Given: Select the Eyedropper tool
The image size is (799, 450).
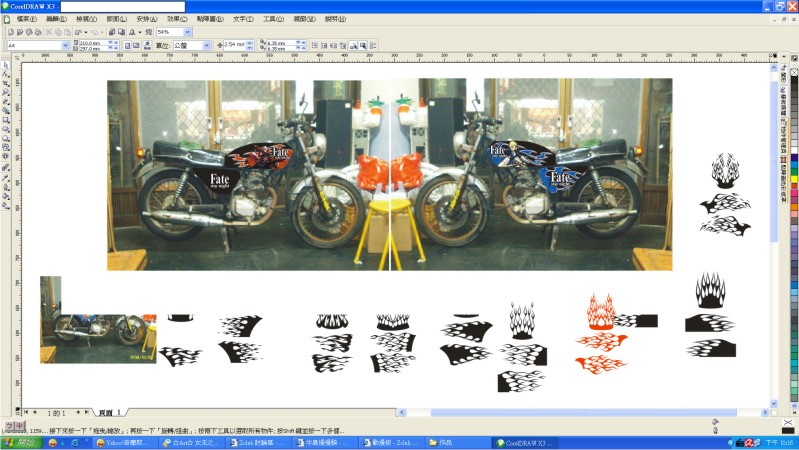Looking at the screenshot, I should [6, 178].
